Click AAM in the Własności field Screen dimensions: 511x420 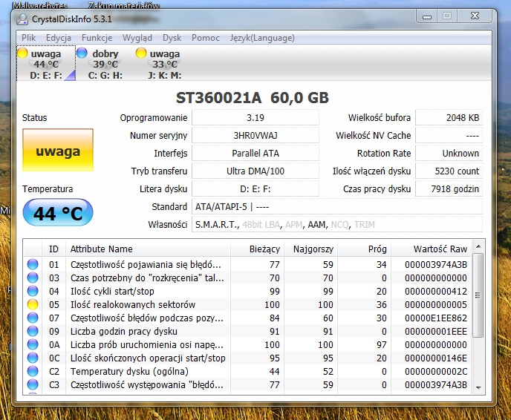pyautogui.click(x=316, y=225)
